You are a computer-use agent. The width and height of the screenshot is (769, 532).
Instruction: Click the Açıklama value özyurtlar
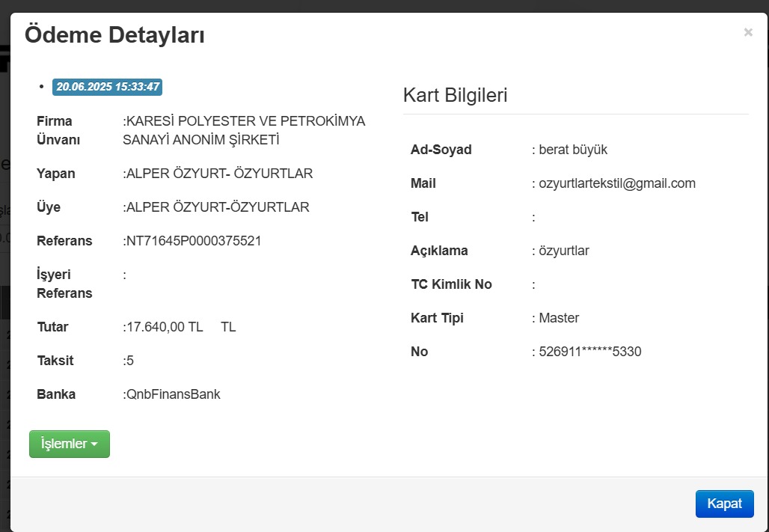tap(564, 251)
